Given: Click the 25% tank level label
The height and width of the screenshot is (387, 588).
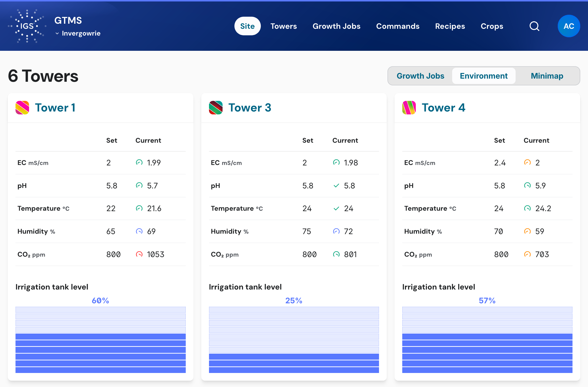Looking at the screenshot, I should pyautogui.click(x=294, y=300).
